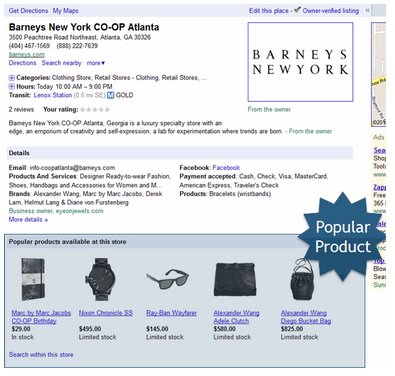Open the Barneys New York logo image
This screenshot has width=395, height=376.
300,62
